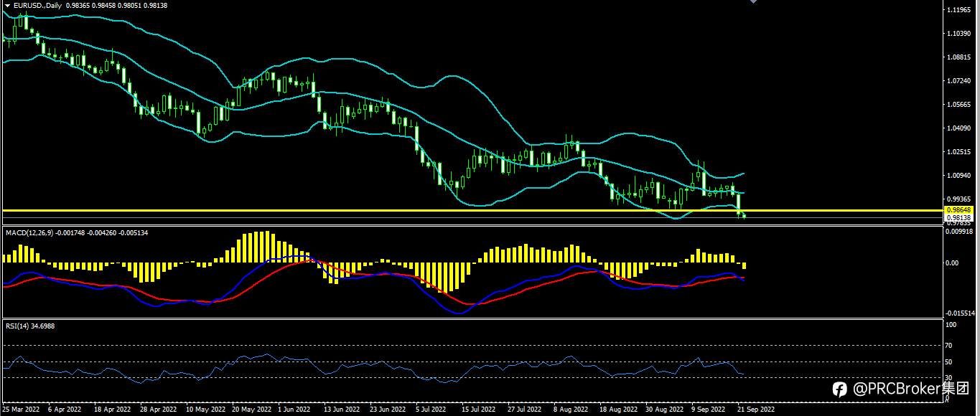This screenshot has height=416, width=980.
Task: Click the 15 Jul 2022 date label
Action: [478, 410]
